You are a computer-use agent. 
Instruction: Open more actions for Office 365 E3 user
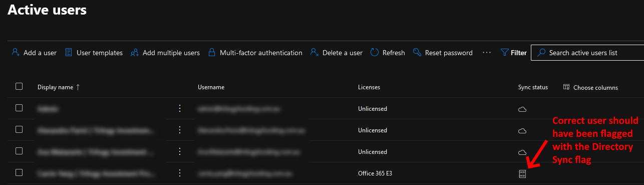click(x=180, y=173)
